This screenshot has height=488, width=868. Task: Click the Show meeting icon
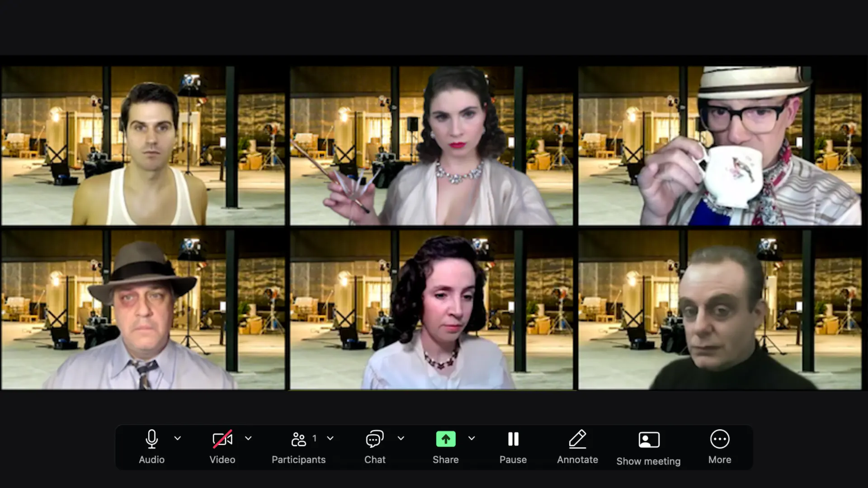pos(649,440)
